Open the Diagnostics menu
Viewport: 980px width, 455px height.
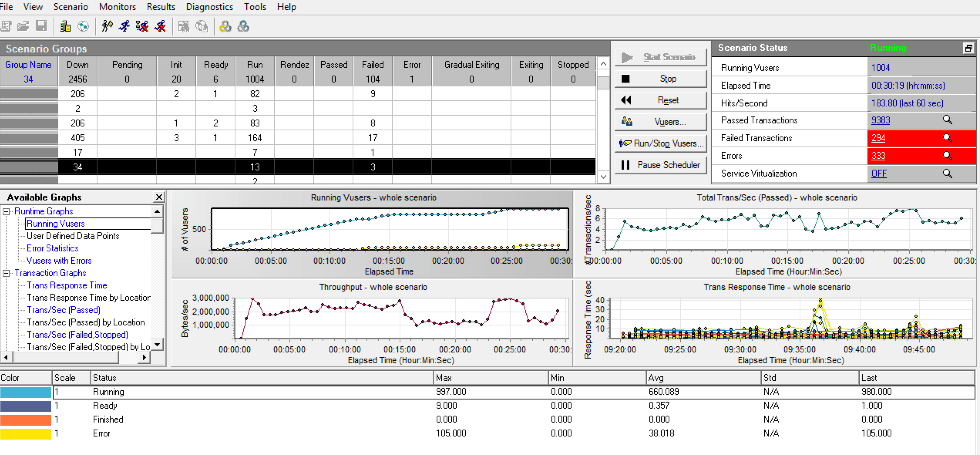209,7
